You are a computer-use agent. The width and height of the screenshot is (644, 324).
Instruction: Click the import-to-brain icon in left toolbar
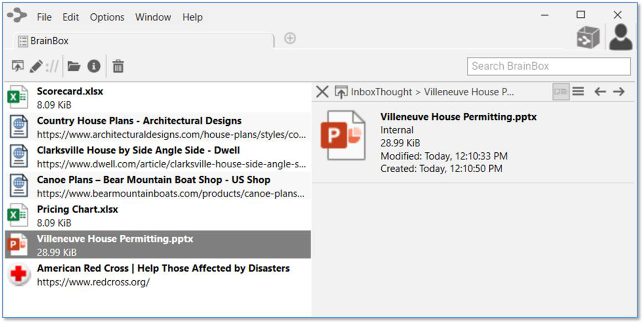pos(18,66)
